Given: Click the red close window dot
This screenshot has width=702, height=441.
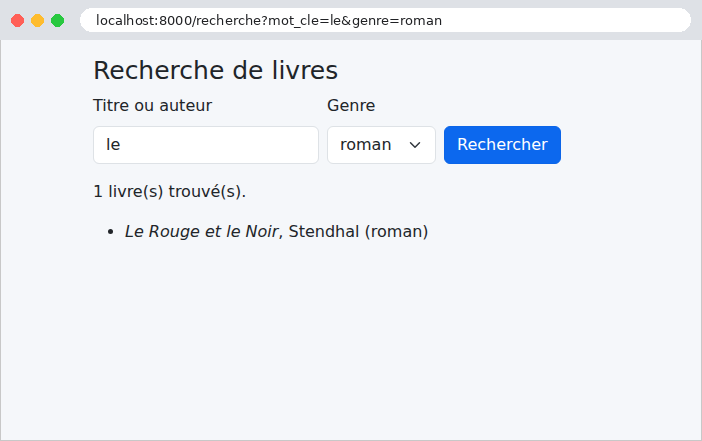Looking at the screenshot, I should tap(17, 21).
